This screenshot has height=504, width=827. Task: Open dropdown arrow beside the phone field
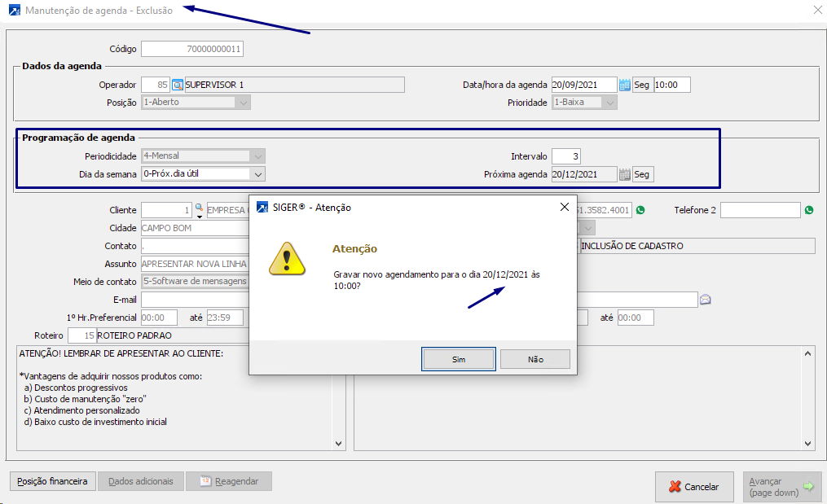coord(588,228)
